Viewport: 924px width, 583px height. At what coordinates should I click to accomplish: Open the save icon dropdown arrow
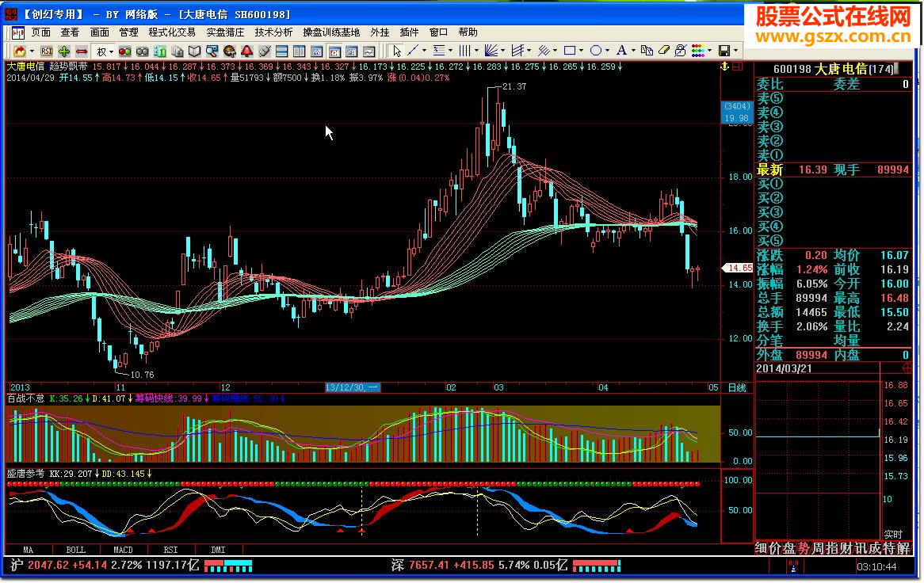click(735, 51)
